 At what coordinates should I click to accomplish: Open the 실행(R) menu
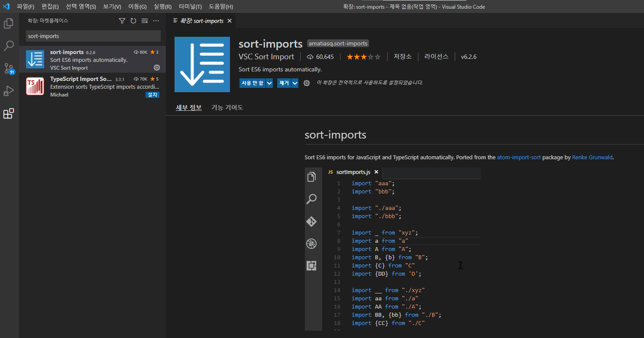(162, 6)
